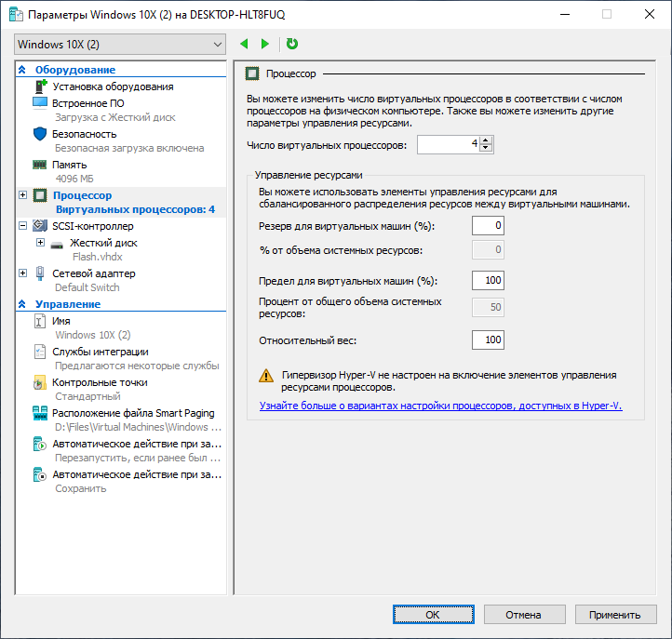Click the Применить button

(615, 615)
